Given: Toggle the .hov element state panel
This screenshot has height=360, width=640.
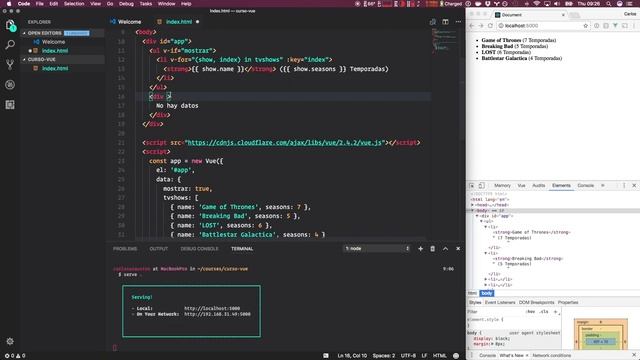Looking at the screenshot, I should (x=530, y=312).
